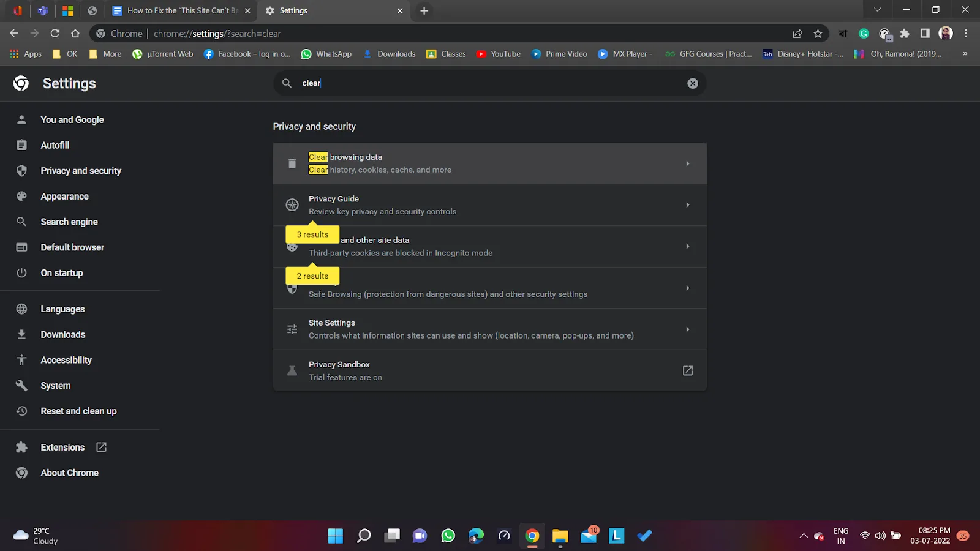Open new tab with plus button
Screen dimensions: 980x551
[x=424, y=10]
